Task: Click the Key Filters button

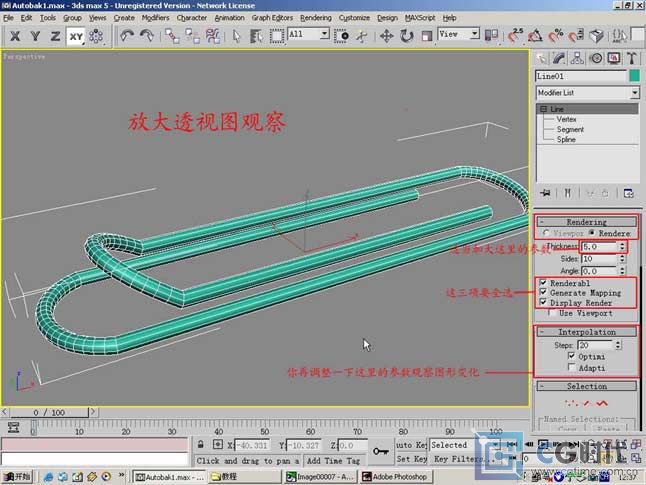Action: point(464,459)
